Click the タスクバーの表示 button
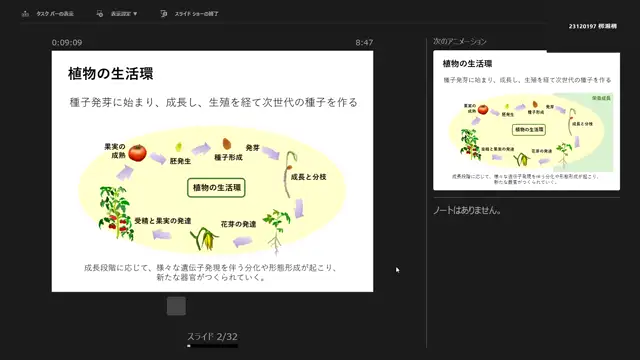This screenshot has height=360, width=640. click(47, 14)
